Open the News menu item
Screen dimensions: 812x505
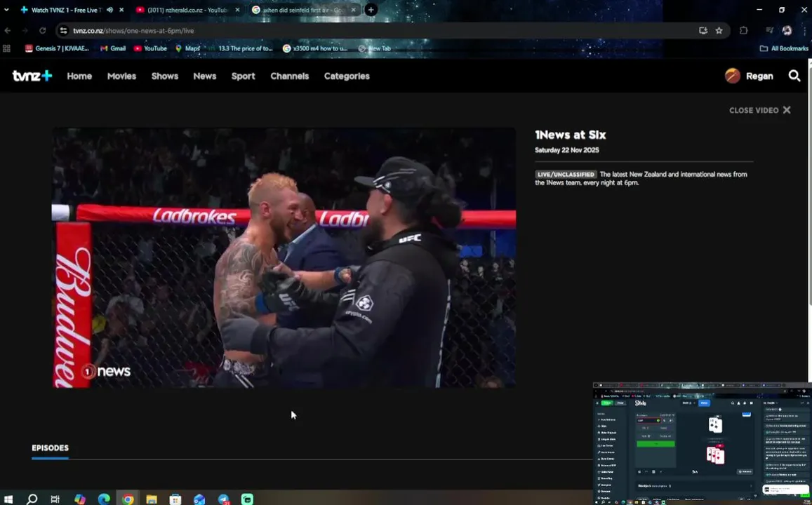click(204, 76)
